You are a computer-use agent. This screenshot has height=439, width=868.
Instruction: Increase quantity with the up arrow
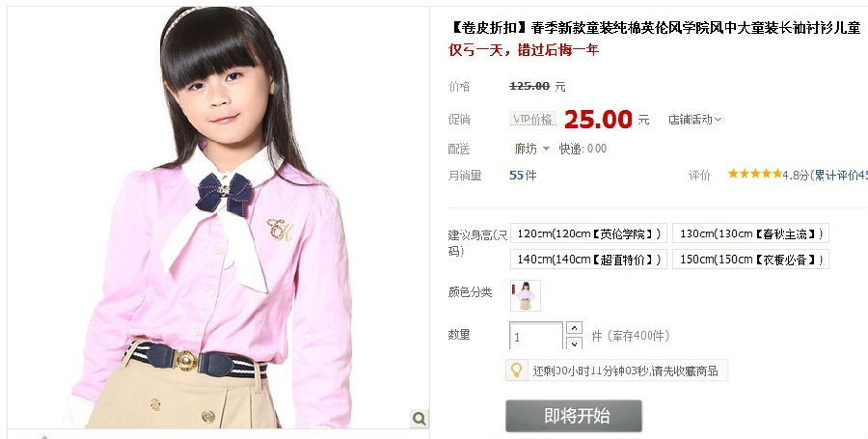coord(575,328)
